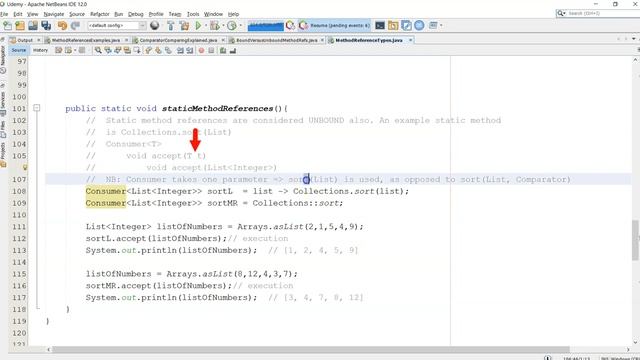Click the Uncomment editor toolbar icon

[233, 51]
